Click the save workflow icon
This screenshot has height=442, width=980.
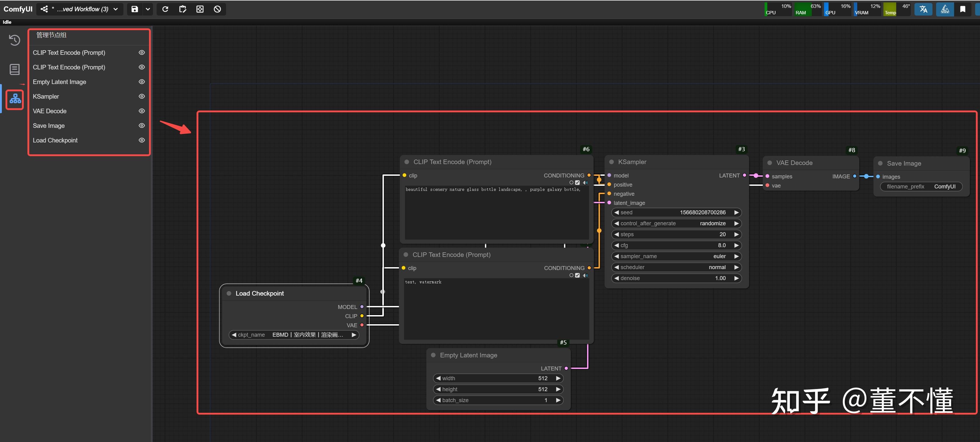[x=135, y=9]
